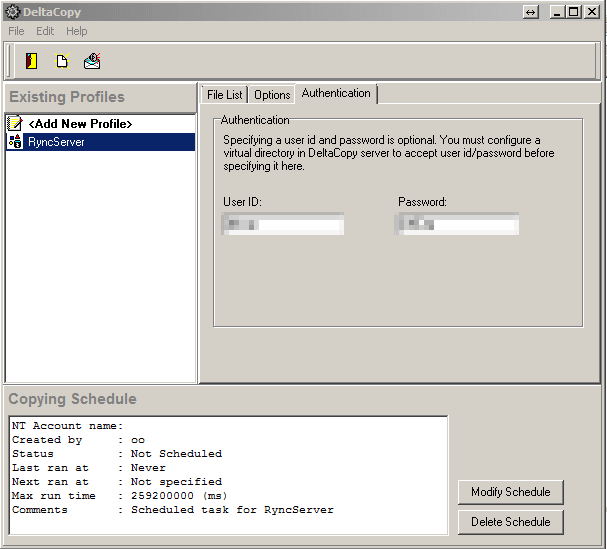Click the Modify Schedule button
The width and height of the screenshot is (607, 549).
pyautogui.click(x=511, y=492)
